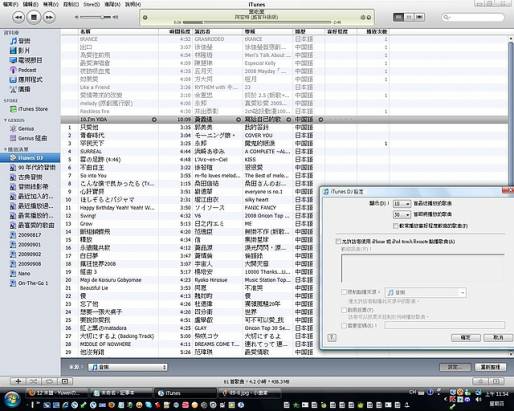The height and width of the screenshot is (411, 514).
Task: Sort by the Artist column header
Action: point(218,32)
